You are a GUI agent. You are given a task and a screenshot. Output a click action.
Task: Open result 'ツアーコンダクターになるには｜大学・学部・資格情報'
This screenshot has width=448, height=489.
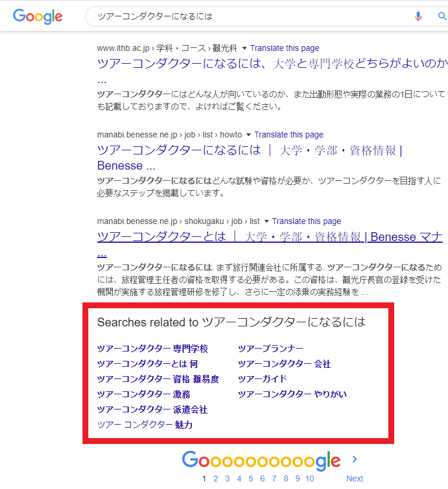[249, 158]
